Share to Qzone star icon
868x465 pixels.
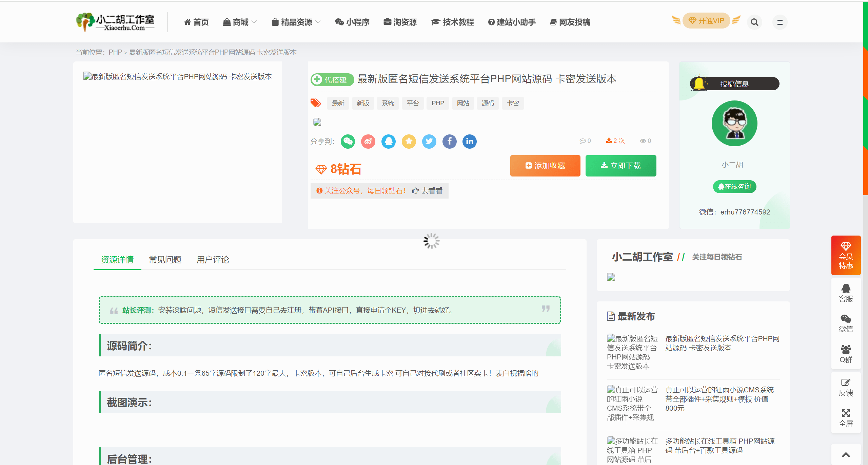coord(409,141)
